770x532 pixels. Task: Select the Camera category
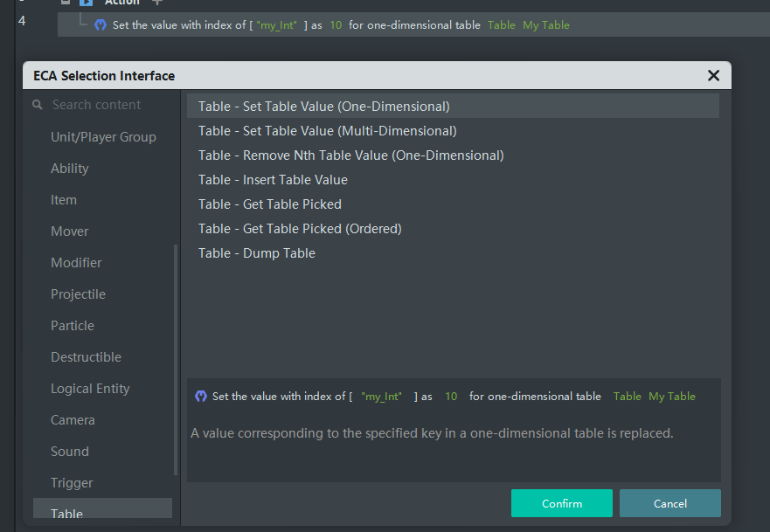tap(73, 419)
